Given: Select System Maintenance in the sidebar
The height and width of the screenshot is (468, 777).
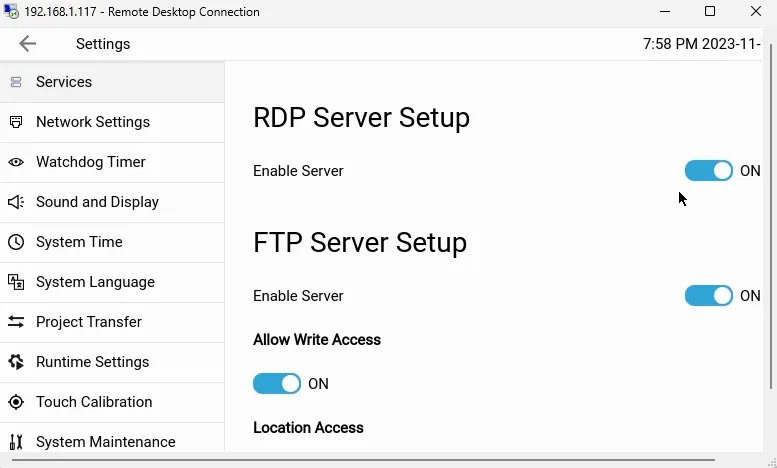Looking at the screenshot, I should (x=105, y=442).
